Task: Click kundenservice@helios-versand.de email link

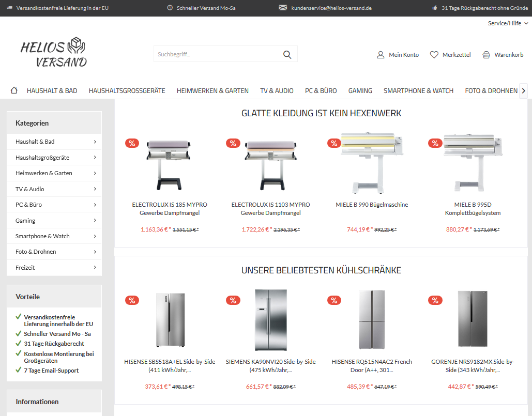Action: (x=331, y=8)
